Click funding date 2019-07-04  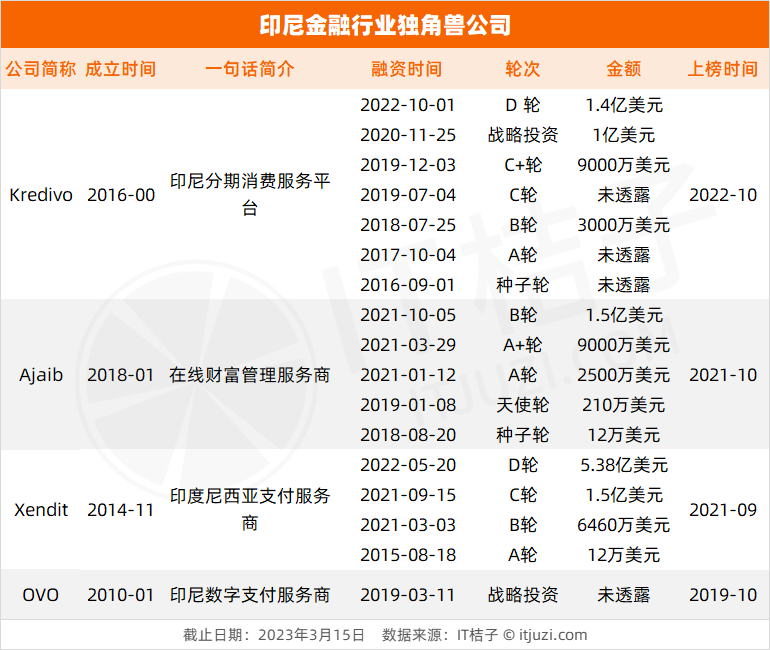click(408, 195)
